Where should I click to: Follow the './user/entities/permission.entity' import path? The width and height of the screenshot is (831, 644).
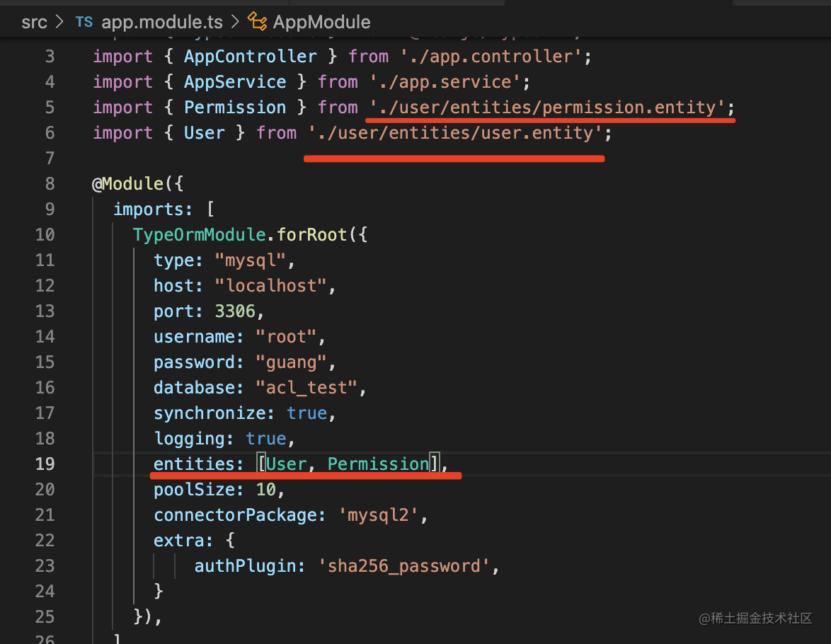(x=547, y=108)
